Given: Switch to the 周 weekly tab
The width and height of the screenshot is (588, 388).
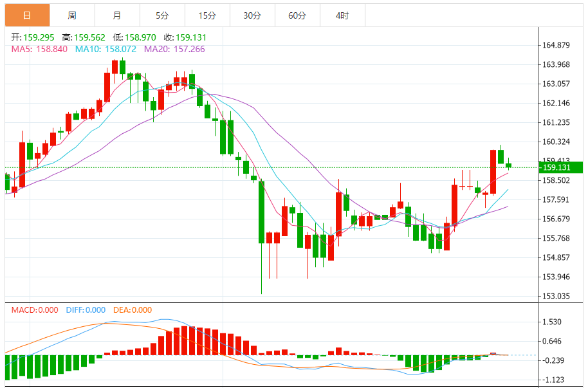Looking at the screenshot, I should click(73, 15).
